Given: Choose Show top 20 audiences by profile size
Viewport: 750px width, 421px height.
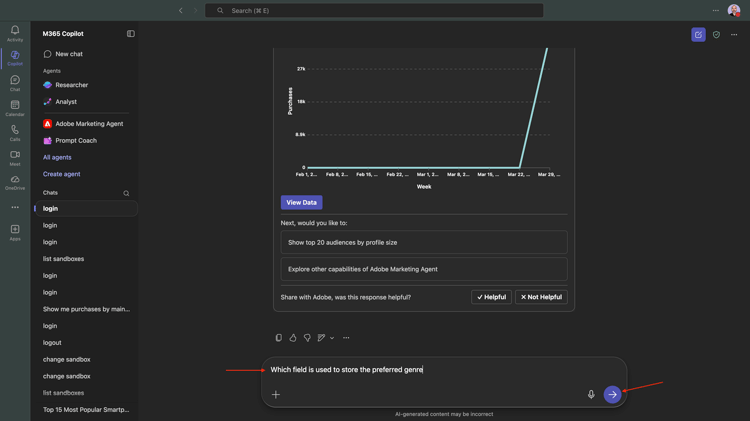Looking at the screenshot, I should pos(424,242).
